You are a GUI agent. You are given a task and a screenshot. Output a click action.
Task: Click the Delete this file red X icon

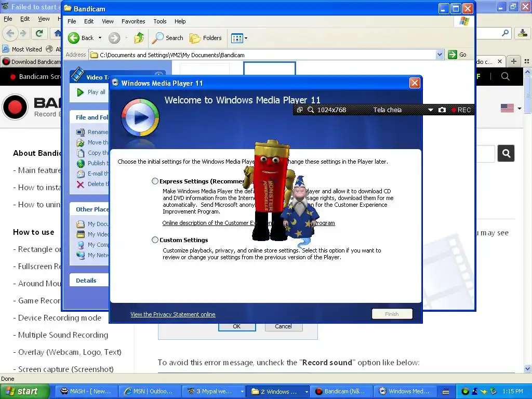click(x=81, y=184)
